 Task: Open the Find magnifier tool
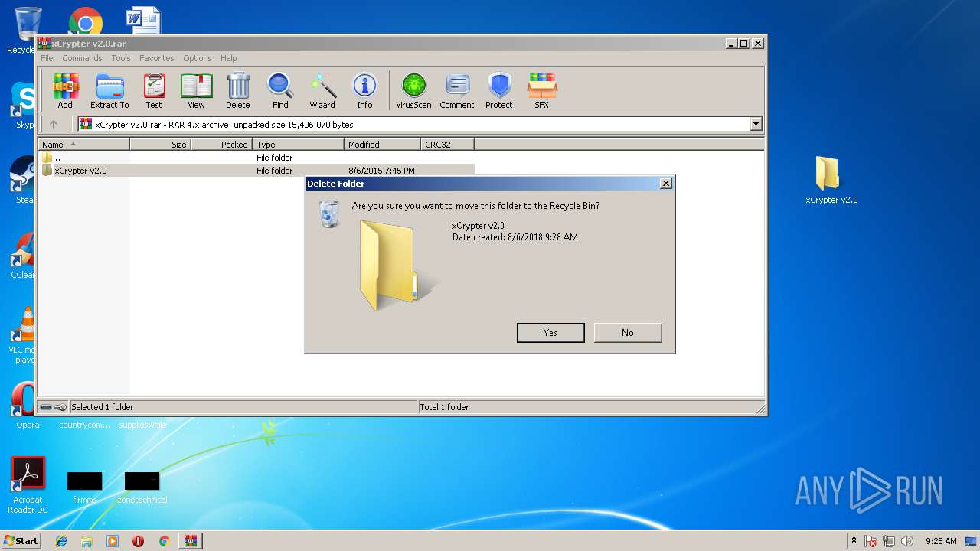[x=280, y=91]
